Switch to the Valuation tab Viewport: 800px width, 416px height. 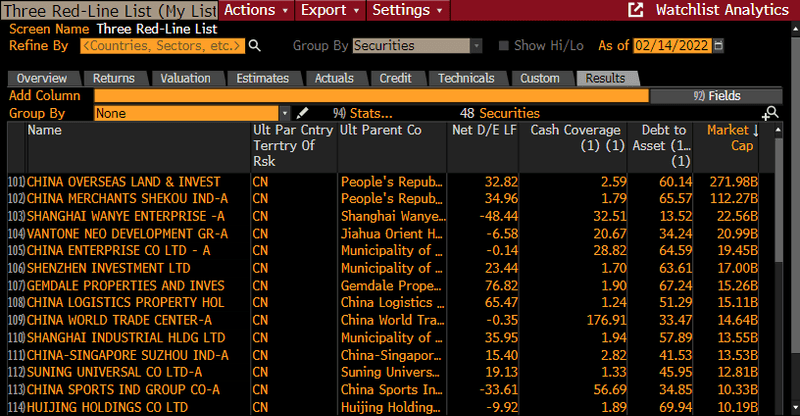pyautogui.click(x=185, y=78)
